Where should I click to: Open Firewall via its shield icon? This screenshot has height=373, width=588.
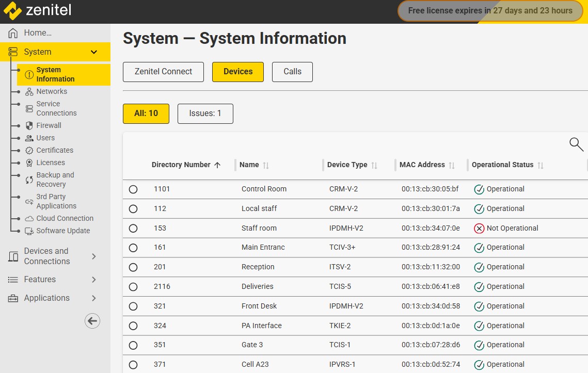pyautogui.click(x=29, y=125)
